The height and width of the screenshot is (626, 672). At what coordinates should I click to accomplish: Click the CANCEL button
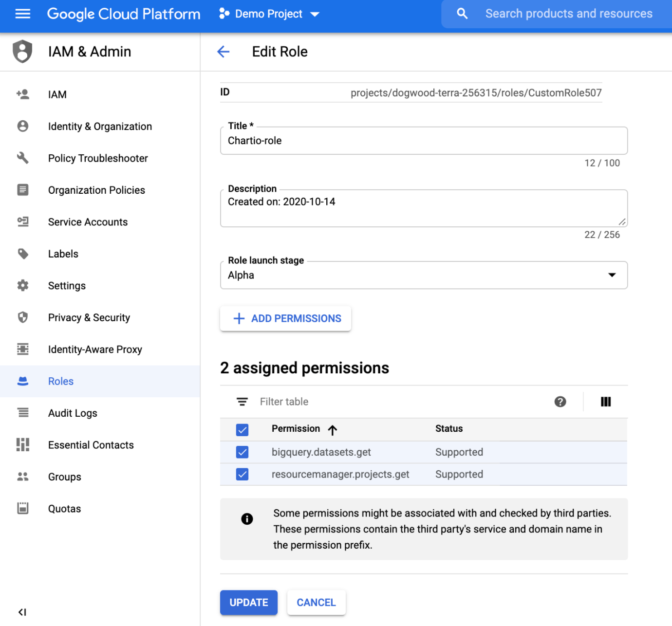(x=316, y=602)
